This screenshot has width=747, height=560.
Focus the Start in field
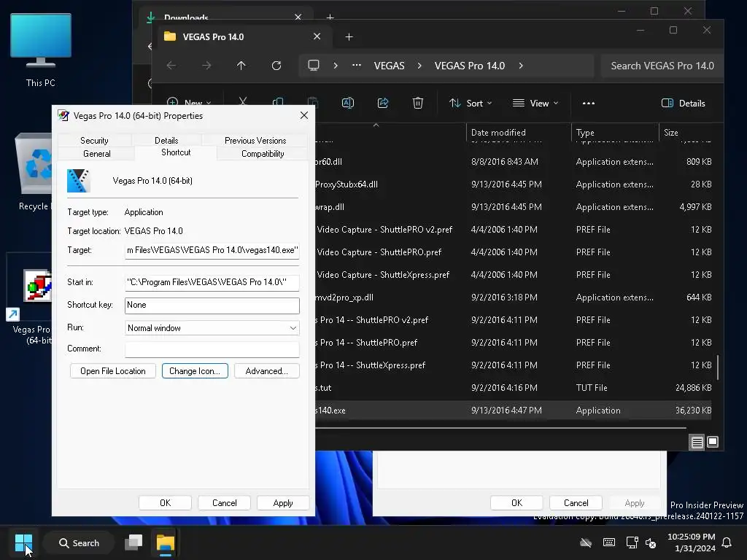pyautogui.click(x=212, y=282)
